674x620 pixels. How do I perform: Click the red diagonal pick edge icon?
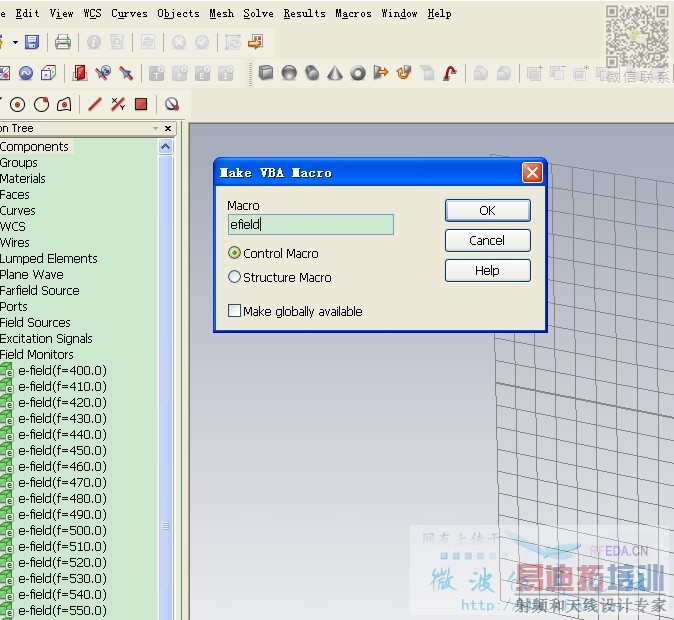[95, 104]
